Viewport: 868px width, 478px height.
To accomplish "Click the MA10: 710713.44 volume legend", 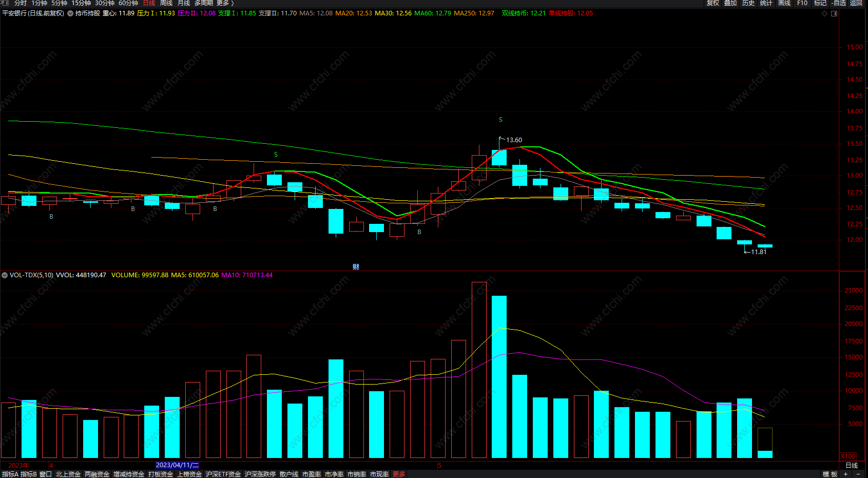I will (247, 275).
